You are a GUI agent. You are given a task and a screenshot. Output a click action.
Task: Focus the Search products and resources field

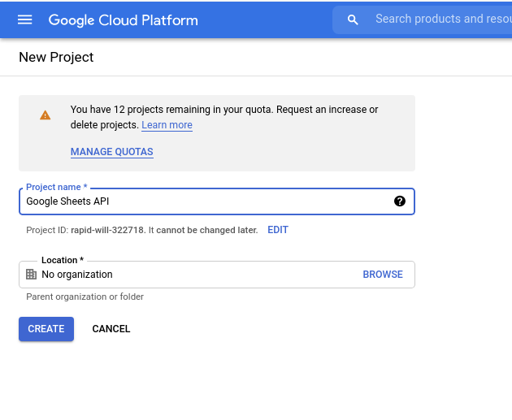pyautogui.click(x=423, y=19)
